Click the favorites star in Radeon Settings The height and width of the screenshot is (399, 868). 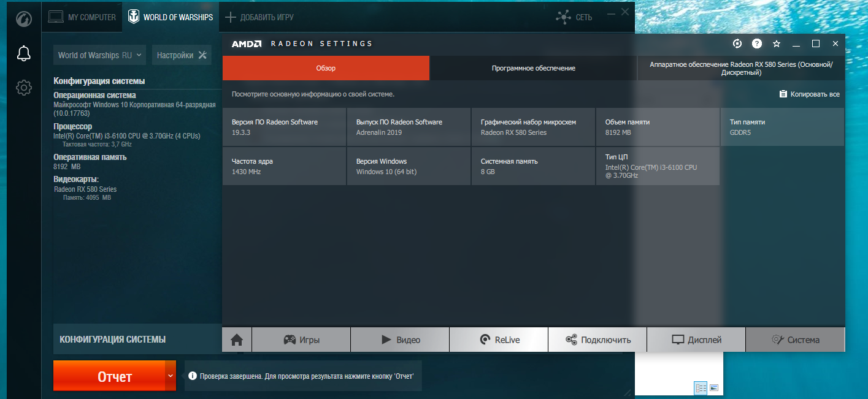tap(777, 44)
